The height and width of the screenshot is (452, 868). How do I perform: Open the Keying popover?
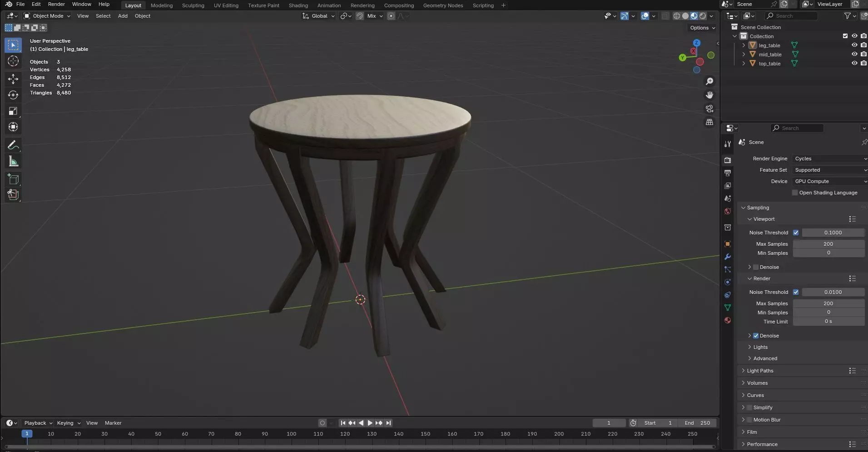point(68,423)
